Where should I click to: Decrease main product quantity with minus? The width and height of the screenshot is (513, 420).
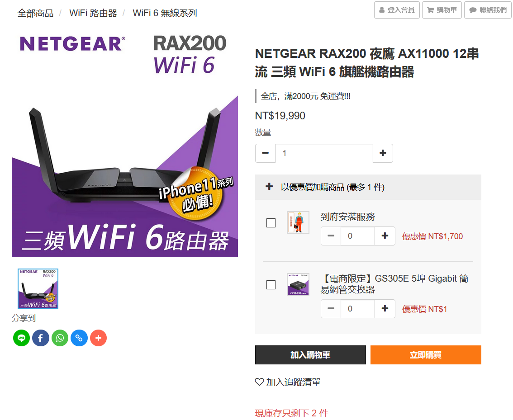(x=266, y=153)
